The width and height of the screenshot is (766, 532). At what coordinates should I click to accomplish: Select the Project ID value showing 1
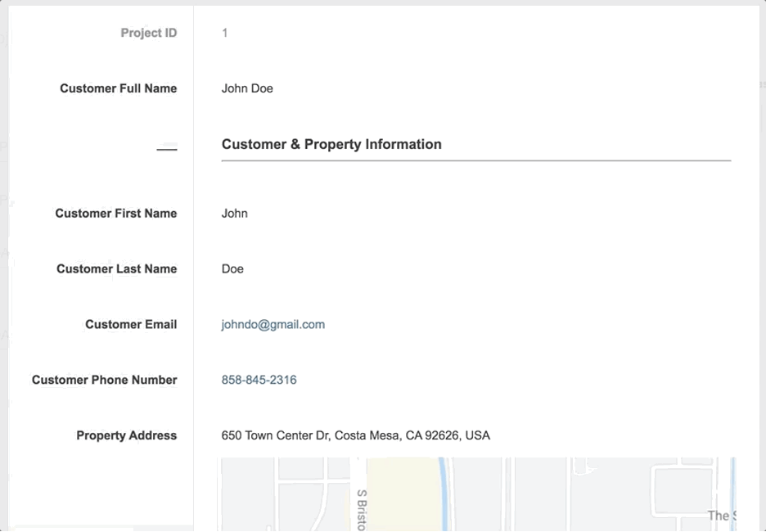pyautogui.click(x=223, y=33)
